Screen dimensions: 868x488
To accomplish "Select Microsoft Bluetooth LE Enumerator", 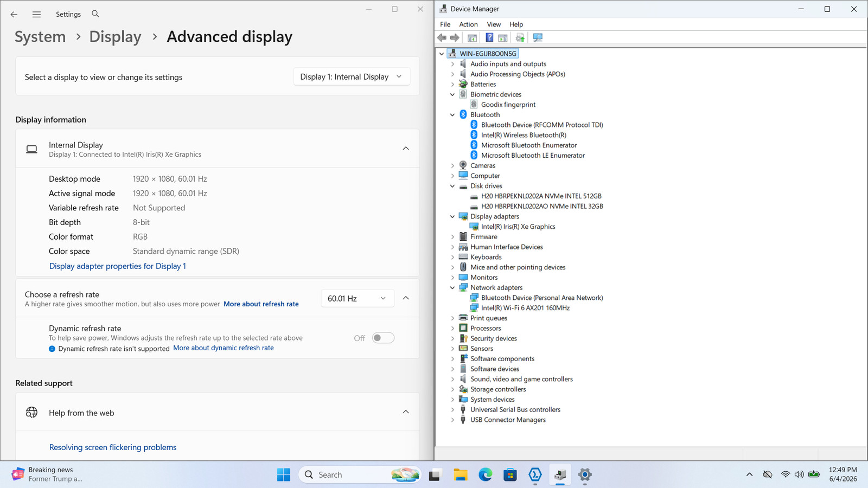I will point(533,156).
